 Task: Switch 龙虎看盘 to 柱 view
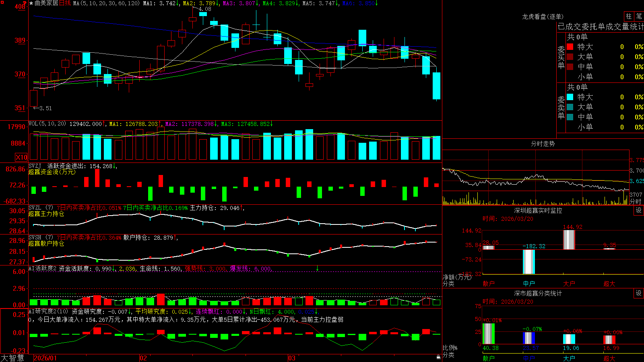pyautogui.click(x=629, y=16)
